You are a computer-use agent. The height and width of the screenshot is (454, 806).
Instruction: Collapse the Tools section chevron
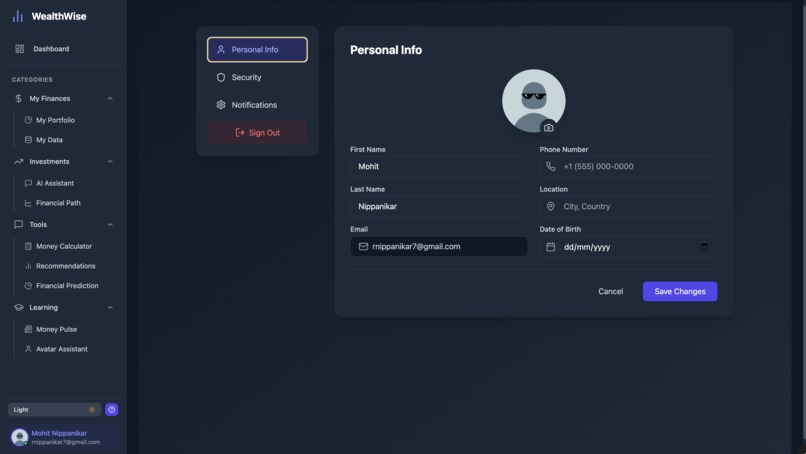point(110,225)
